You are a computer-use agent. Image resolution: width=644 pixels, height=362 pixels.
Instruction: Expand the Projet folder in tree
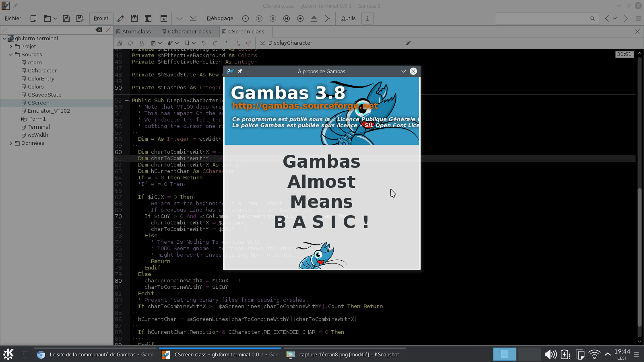tap(11, 47)
